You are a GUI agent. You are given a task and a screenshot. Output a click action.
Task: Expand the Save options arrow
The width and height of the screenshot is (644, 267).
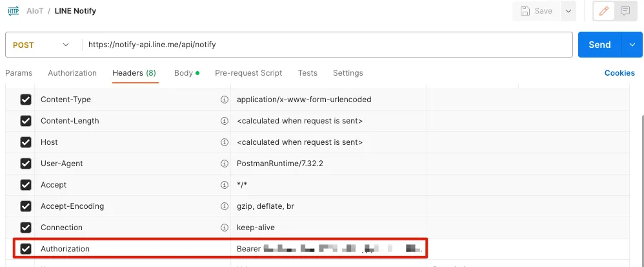pyautogui.click(x=569, y=11)
